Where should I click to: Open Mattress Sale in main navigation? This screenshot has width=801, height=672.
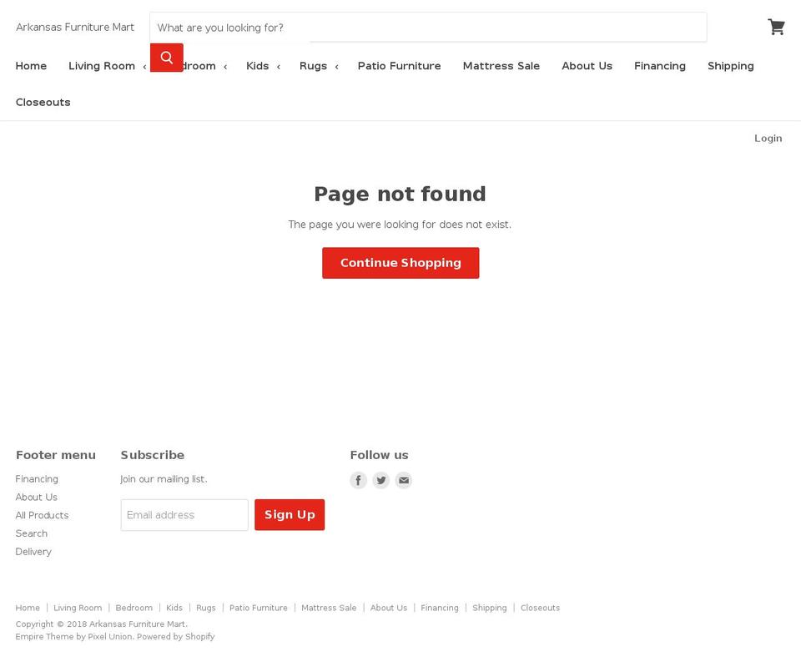[x=501, y=66]
